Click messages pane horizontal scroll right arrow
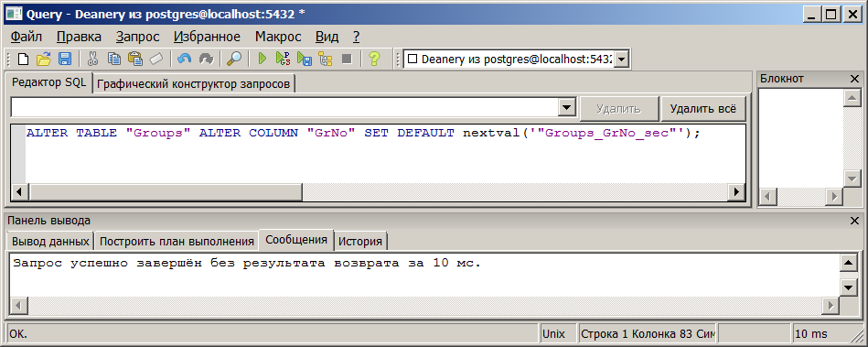The width and height of the screenshot is (868, 347). pyautogui.click(x=830, y=305)
